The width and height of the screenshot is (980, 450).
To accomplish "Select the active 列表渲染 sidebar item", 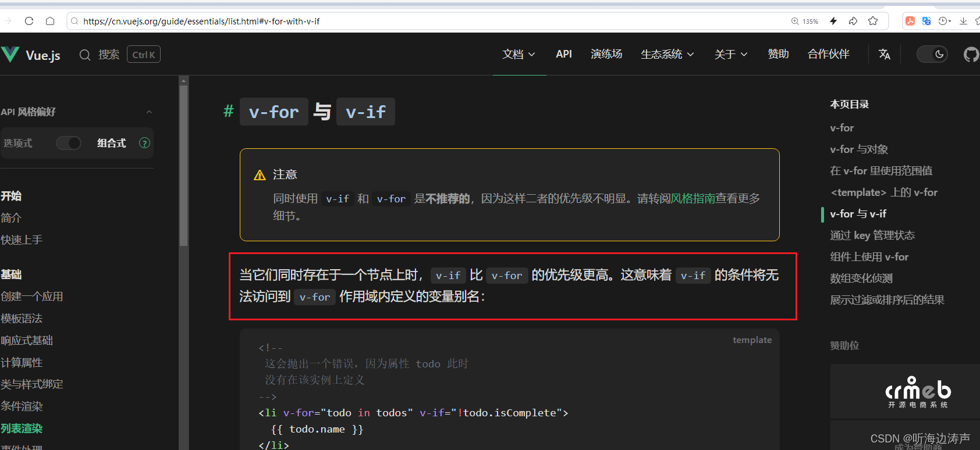I will point(22,428).
